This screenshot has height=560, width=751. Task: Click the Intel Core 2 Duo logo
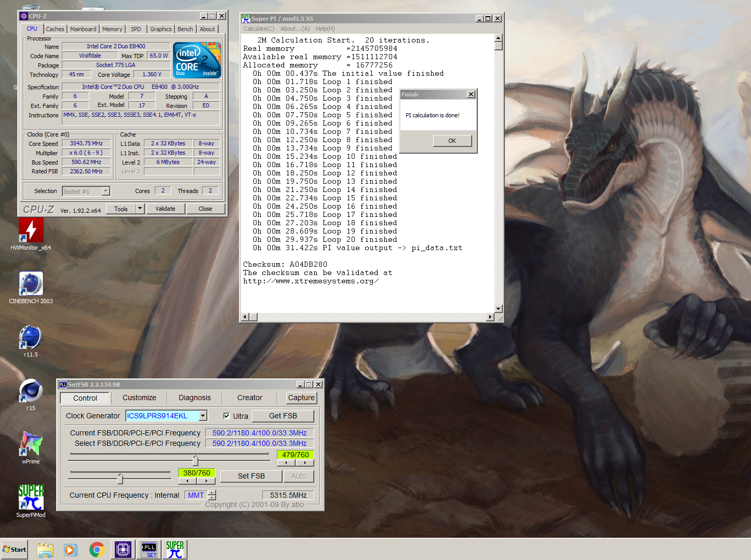197,60
